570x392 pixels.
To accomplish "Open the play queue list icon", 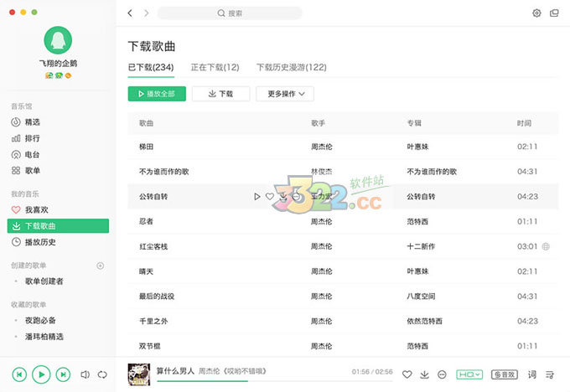I will pos(550,374).
